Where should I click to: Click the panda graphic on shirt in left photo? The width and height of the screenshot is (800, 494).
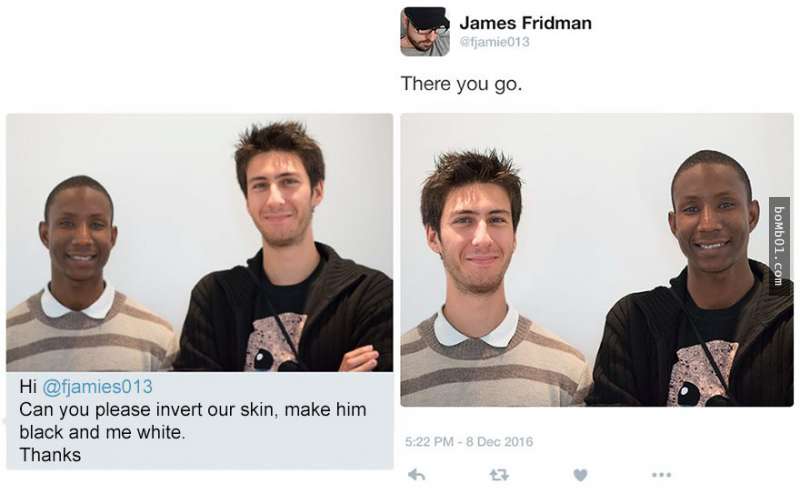coord(276,343)
